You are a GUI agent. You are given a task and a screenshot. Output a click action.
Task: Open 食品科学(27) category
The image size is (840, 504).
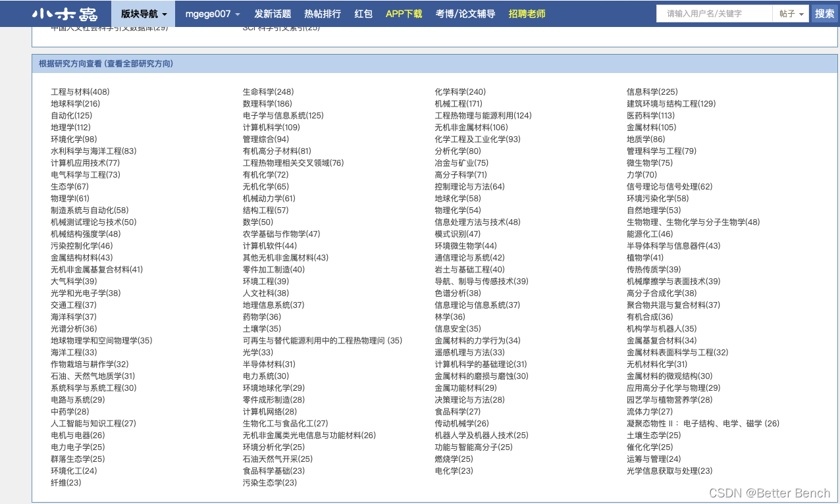pos(458,412)
